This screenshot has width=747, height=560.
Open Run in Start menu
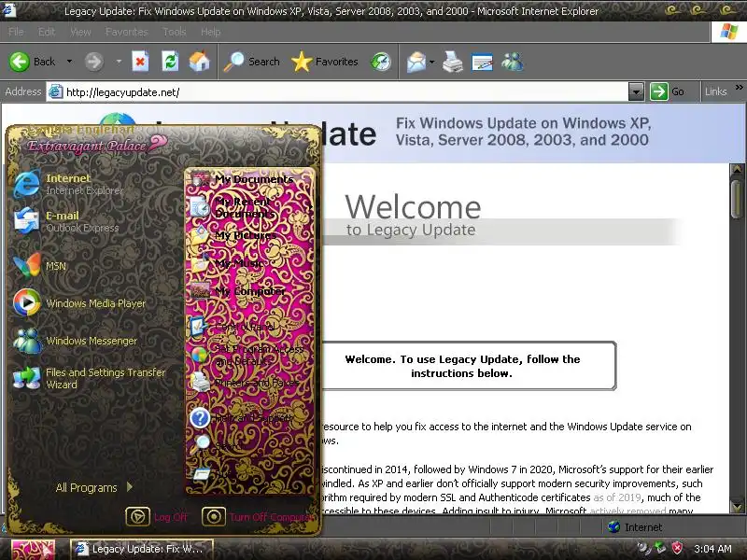pos(249,473)
